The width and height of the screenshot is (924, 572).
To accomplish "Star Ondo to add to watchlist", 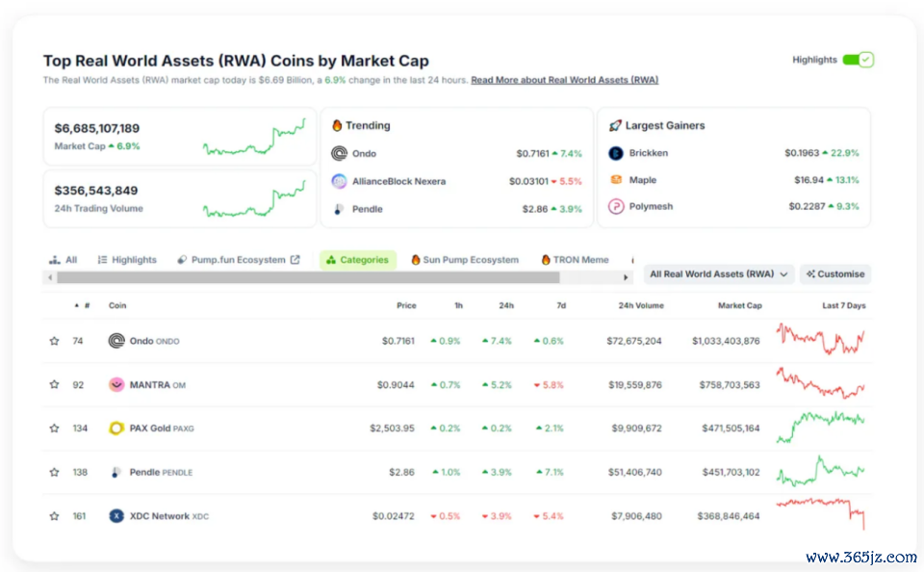I will (54, 341).
